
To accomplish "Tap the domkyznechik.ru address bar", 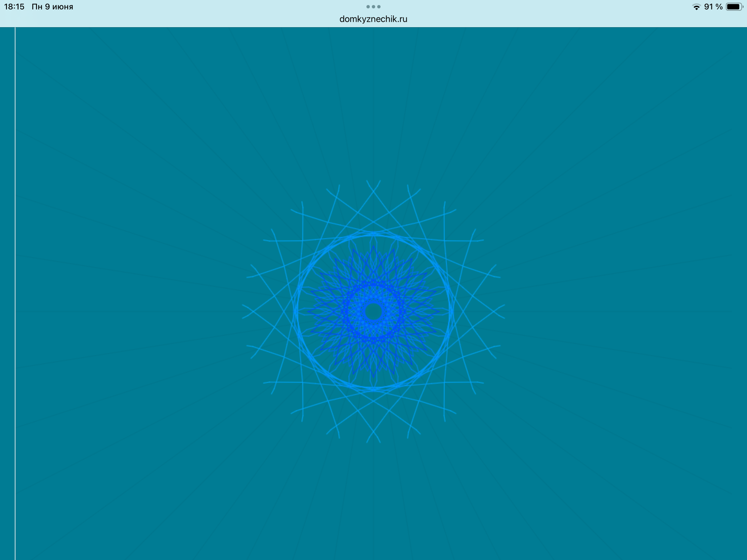I will pos(373,19).
